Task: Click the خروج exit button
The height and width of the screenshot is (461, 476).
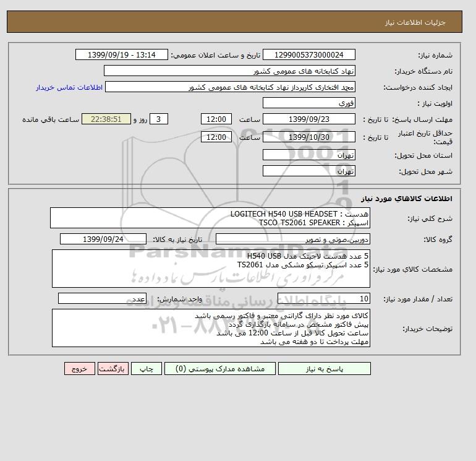Action: click(x=80, y=369)
